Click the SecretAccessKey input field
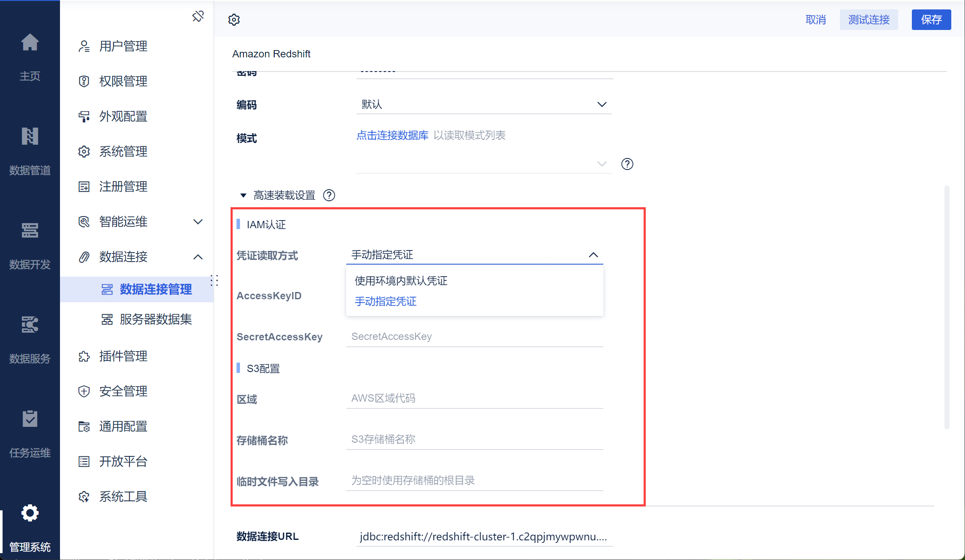The image size is (965, 560). click(x=474, y=337)
